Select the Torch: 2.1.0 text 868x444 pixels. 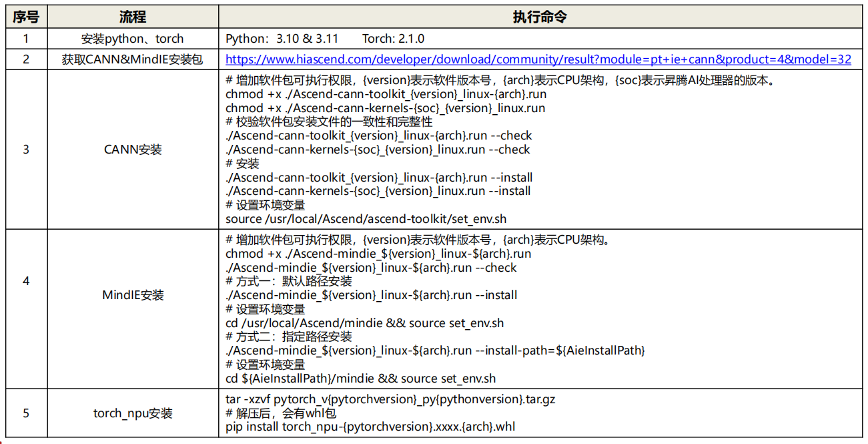393,39
